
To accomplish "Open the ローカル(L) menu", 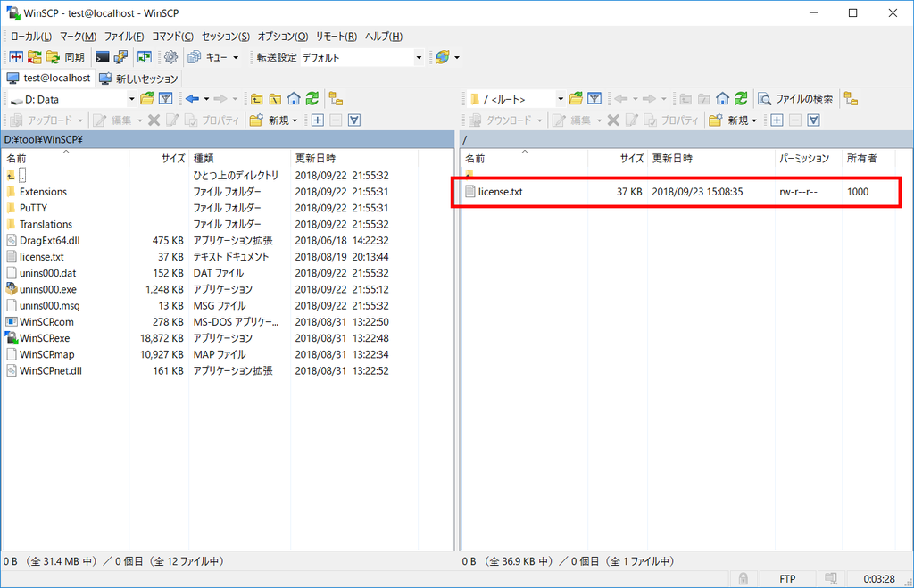I will coord(31,36).
